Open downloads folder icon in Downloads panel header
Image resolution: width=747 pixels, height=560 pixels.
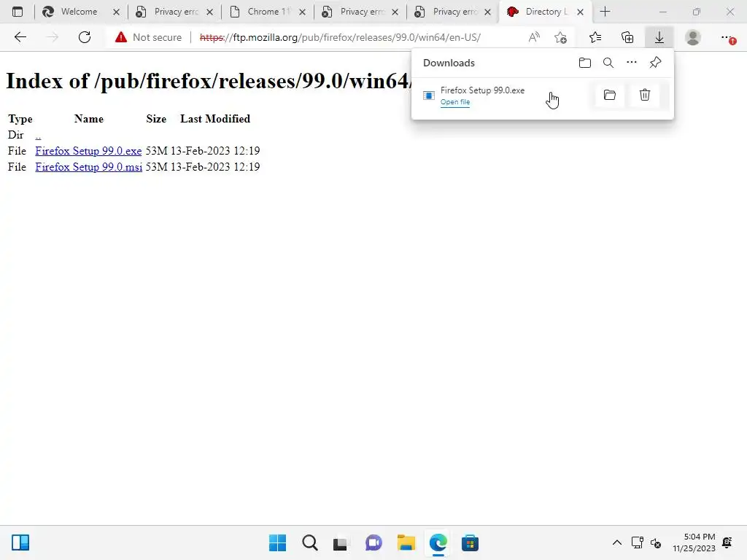click(585, 63)
